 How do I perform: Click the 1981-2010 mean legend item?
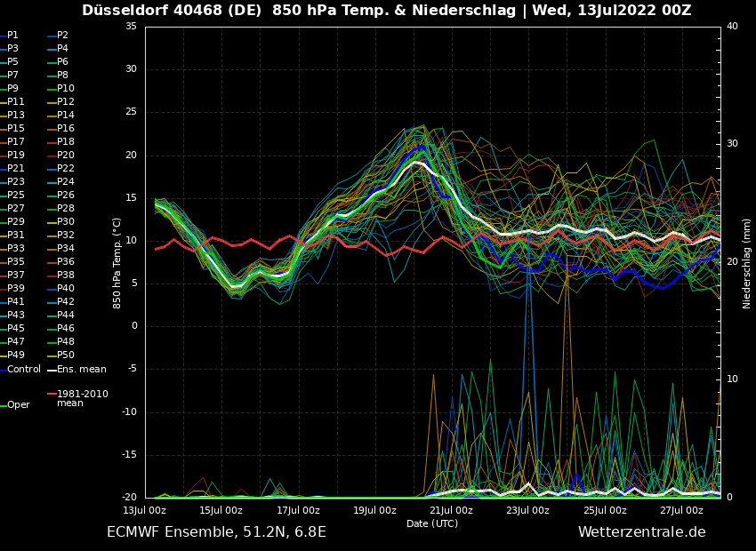pyautogui.click(x=82, y=398)
